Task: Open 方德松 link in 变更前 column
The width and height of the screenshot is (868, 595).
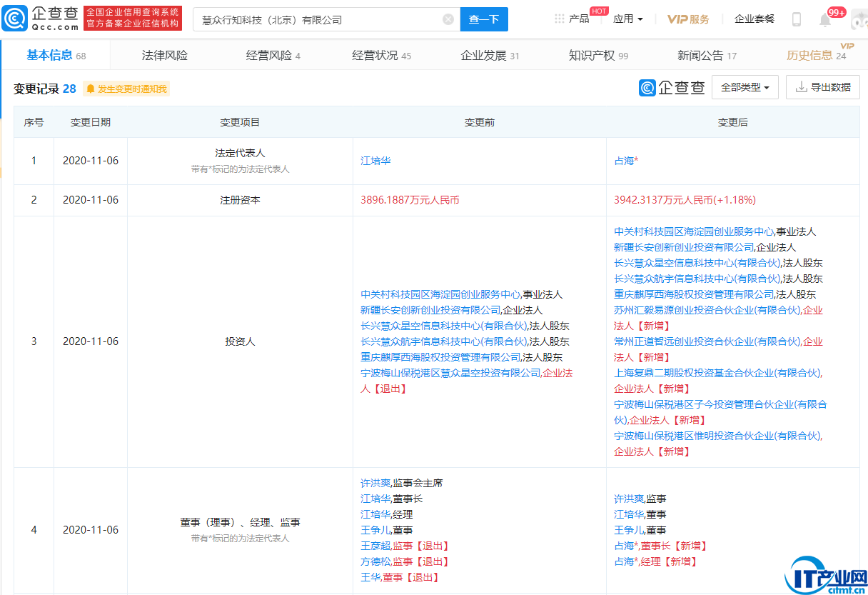Action: (x=375, y=561)
